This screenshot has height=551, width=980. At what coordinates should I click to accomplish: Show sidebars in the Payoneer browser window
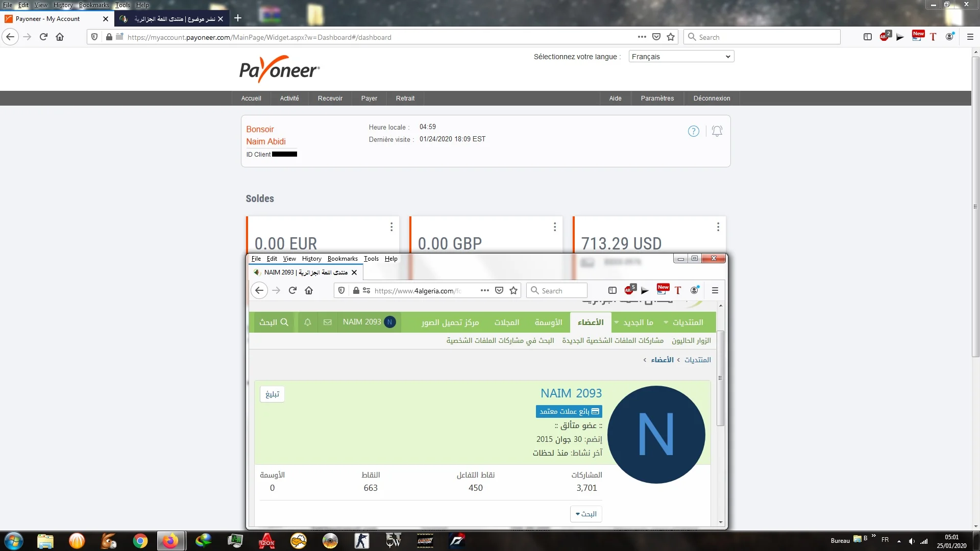pos(867,37)
